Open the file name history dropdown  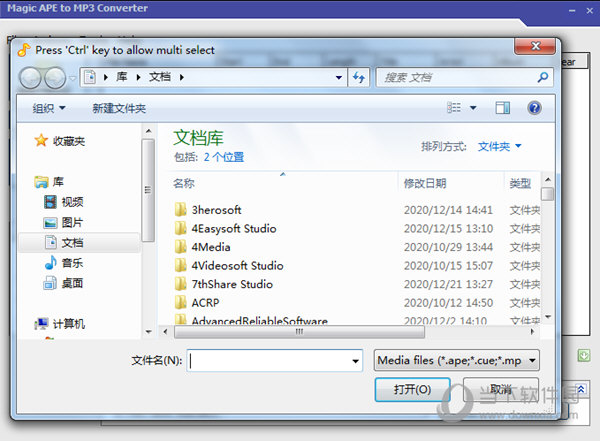355,361
